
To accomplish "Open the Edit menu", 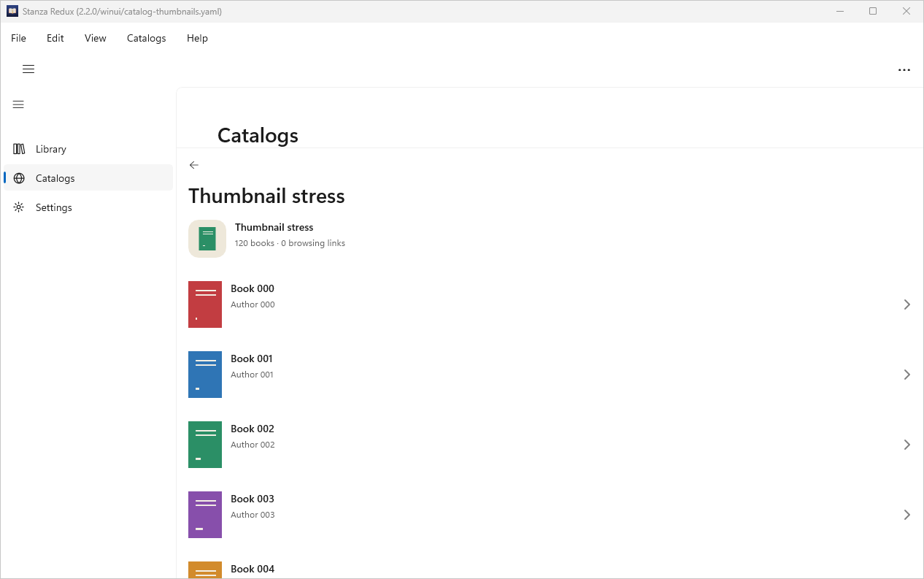I will point(55,38).
